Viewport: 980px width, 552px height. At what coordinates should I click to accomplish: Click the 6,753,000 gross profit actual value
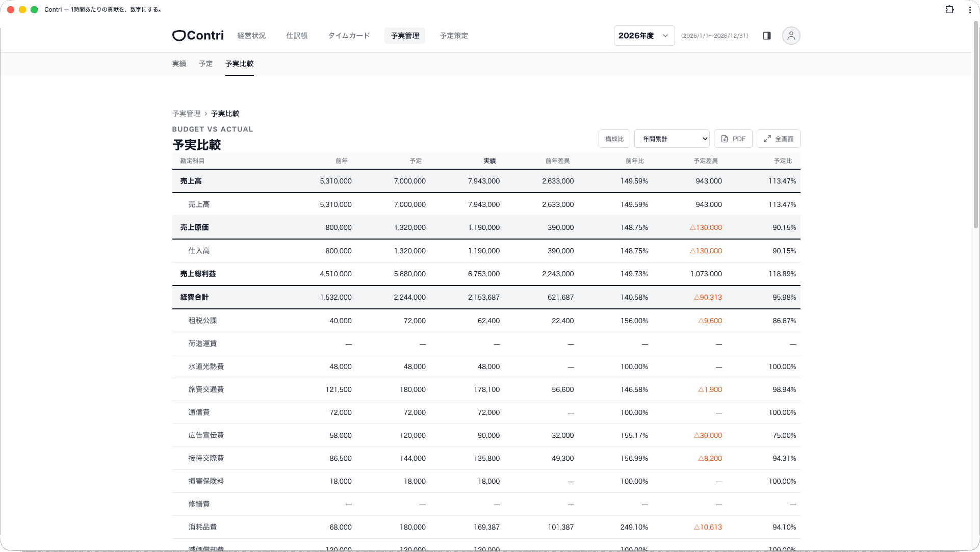[x=483, y=274]
